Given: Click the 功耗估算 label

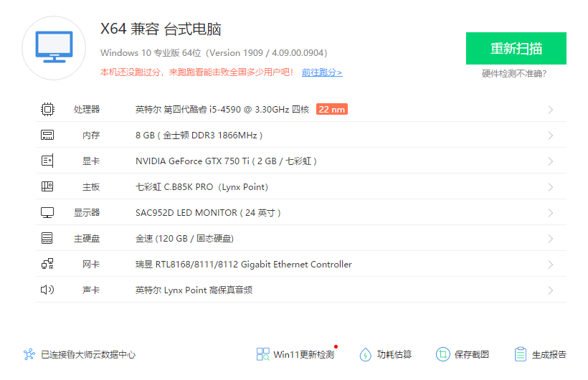Looking at the screenshot, I should (x=394, y=354).
